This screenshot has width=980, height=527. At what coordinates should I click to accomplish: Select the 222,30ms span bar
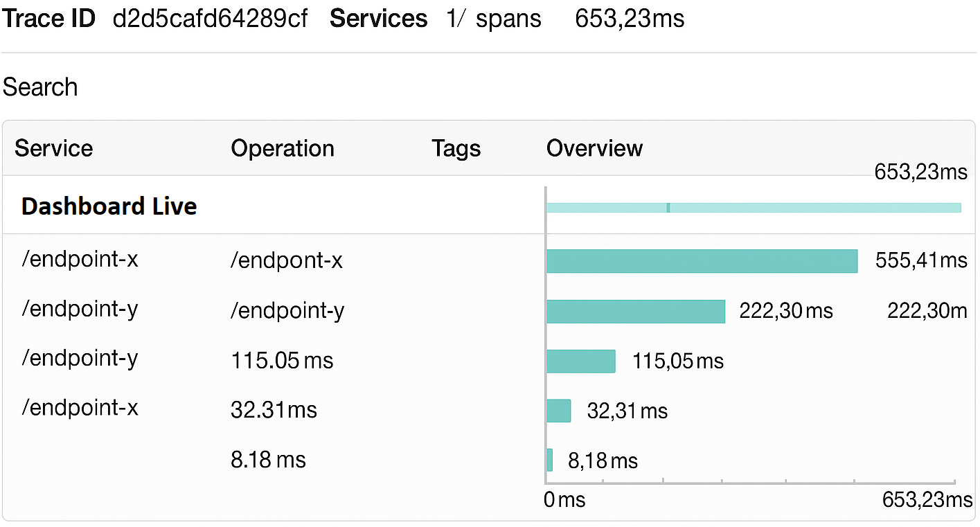coord(635,312)
